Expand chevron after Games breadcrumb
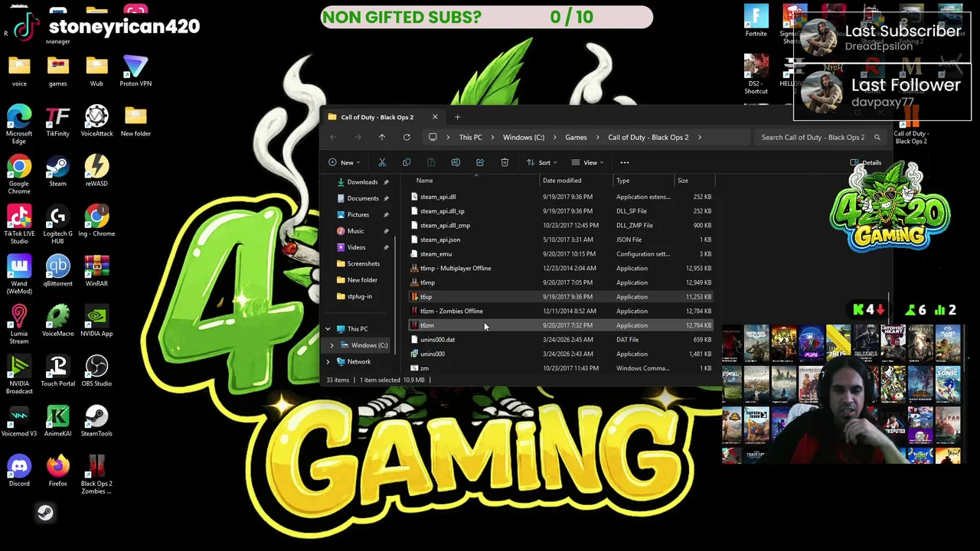The image size is (980, 551). (x=598, y=137)
